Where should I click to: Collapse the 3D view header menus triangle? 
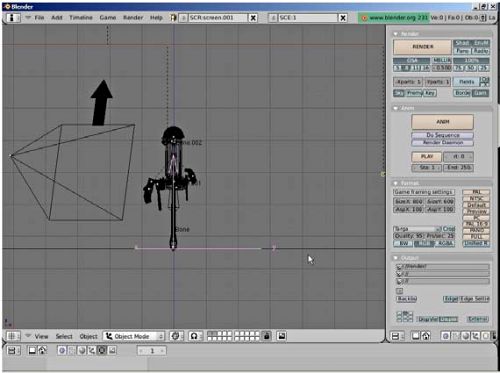[x=28, y=335]
